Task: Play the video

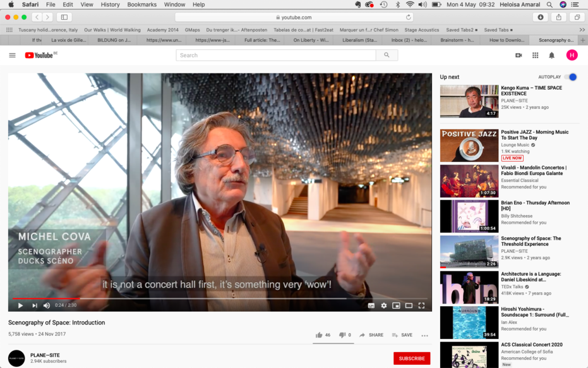Action: pyautogui.click(x=20, y=305)
